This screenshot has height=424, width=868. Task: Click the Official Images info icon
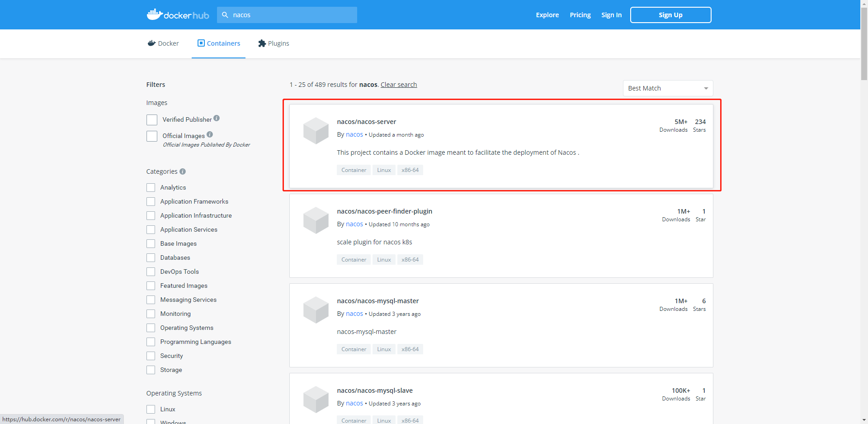(210, 134)
